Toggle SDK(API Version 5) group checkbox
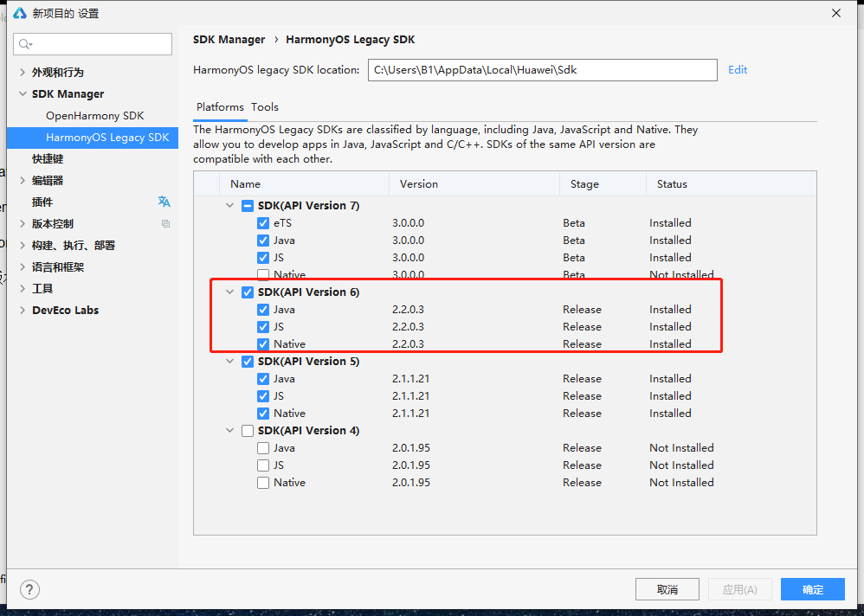This screenshot has height=616, width=864. [x=248, y=362]
